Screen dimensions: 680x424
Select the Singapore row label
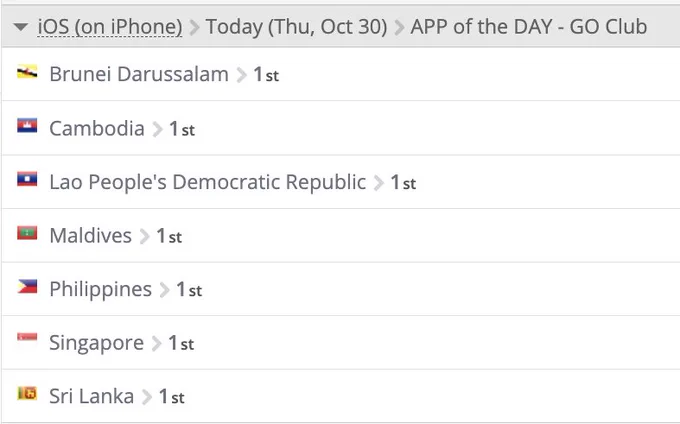96,343
